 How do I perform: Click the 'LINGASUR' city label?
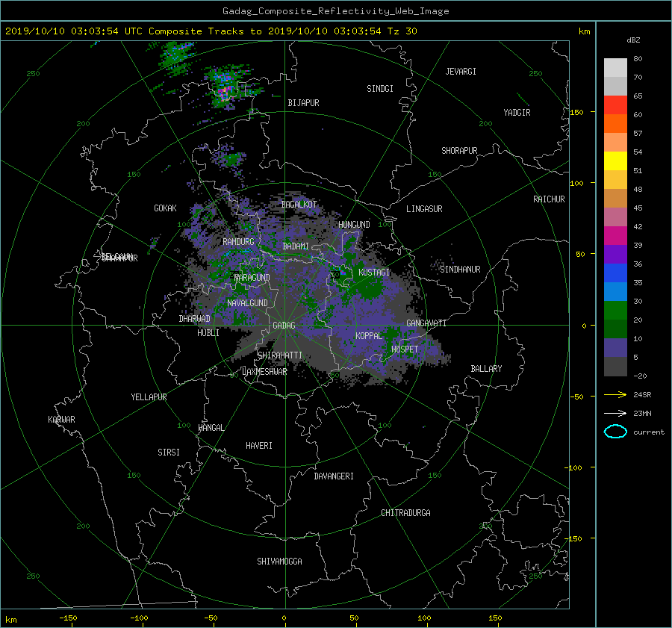(424, 209)
